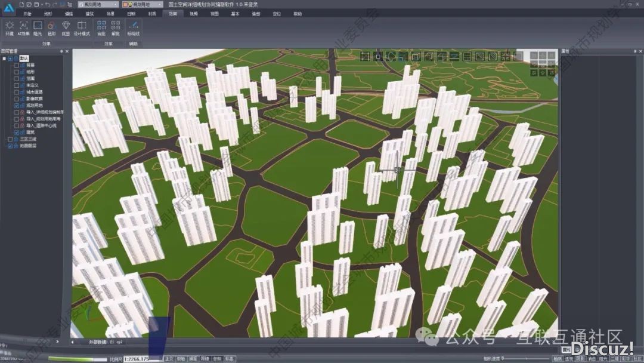Switch to the 视图 ribbon tab

215,14
